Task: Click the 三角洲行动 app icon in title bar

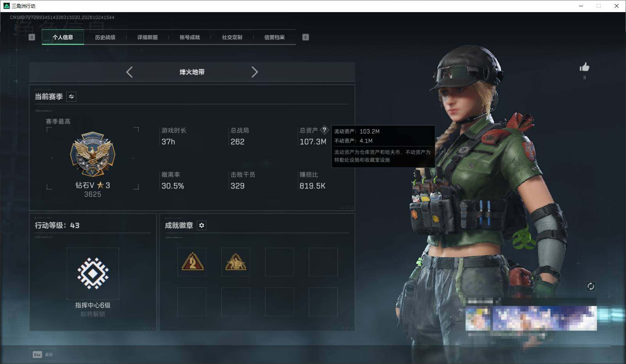Action: pyautogui.click(x=6, y=6)
